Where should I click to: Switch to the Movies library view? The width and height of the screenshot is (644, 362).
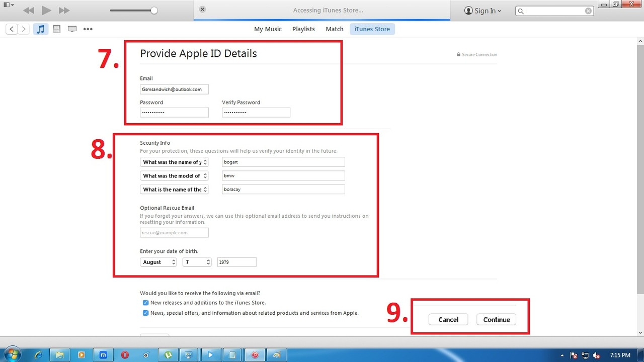click(x=56, y=29)
